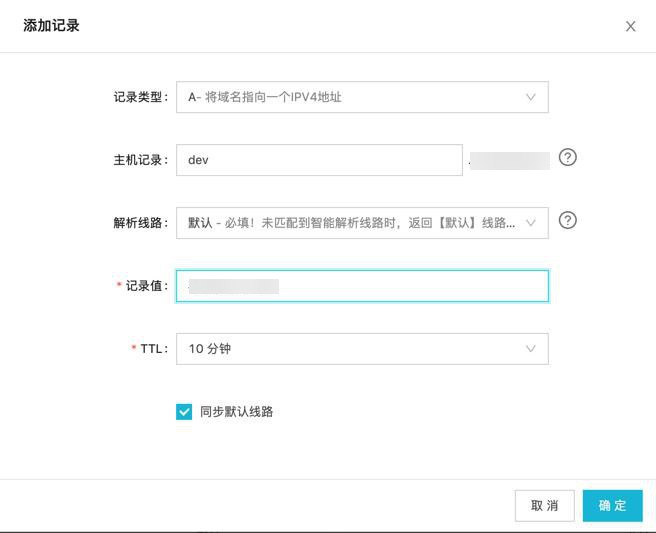Click the required 记录值 field label
Viewport: 656px width, 533px height.
click(145, 286)
